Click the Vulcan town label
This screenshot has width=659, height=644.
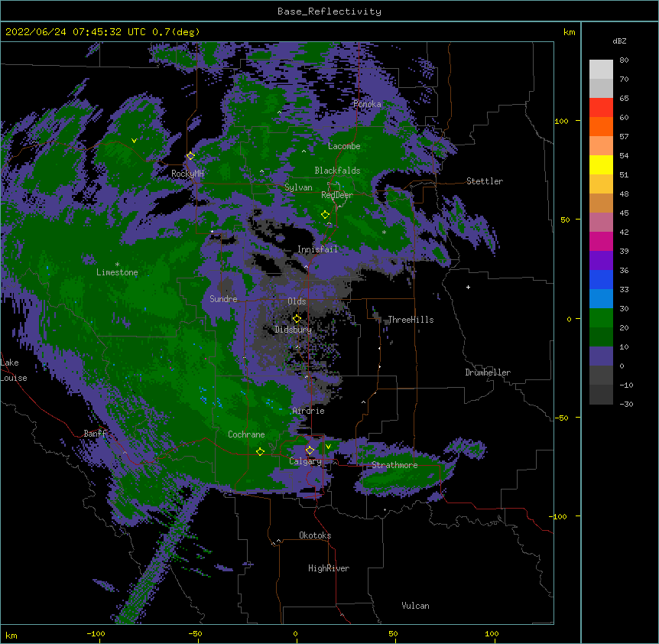click(x=415, y=606)
